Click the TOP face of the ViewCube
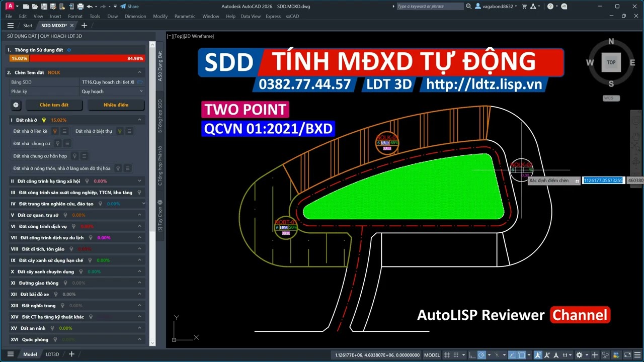 coord(611,62)
